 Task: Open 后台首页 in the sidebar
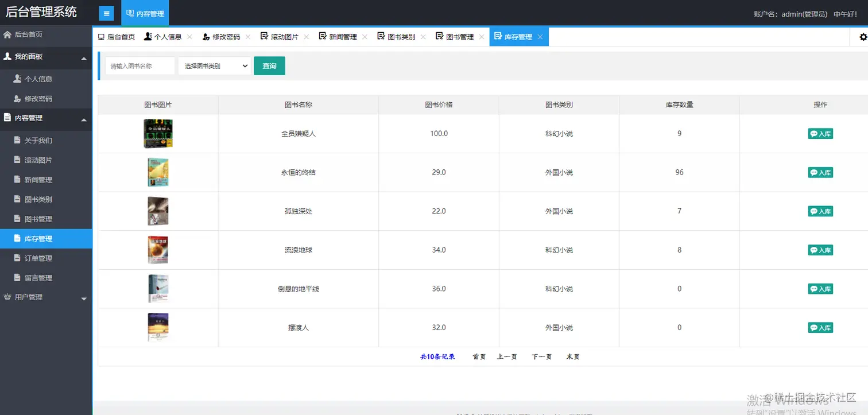coord(46,34)
